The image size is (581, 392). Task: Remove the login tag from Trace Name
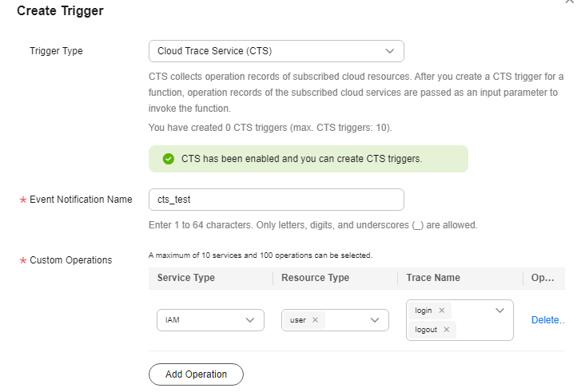[441, 311]
